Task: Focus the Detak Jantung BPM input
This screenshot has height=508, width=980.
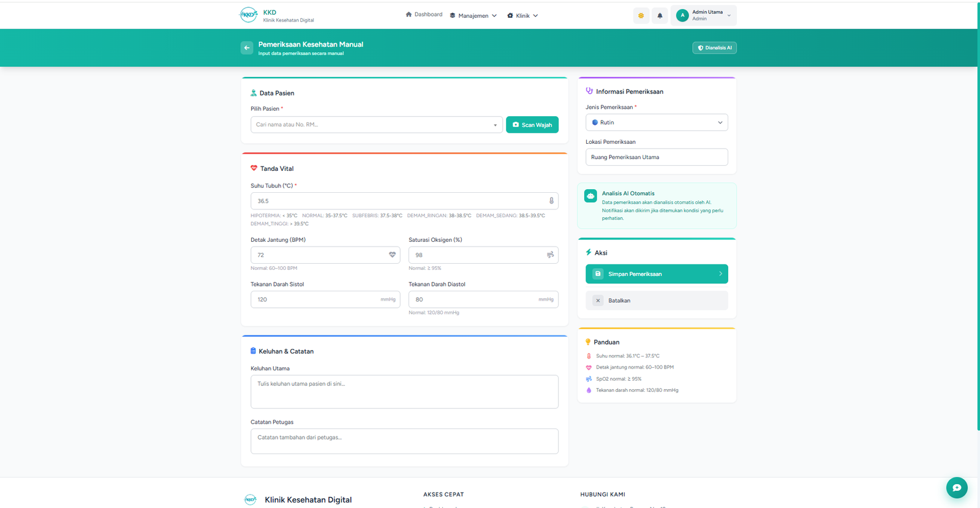Action: click(325, 255)
